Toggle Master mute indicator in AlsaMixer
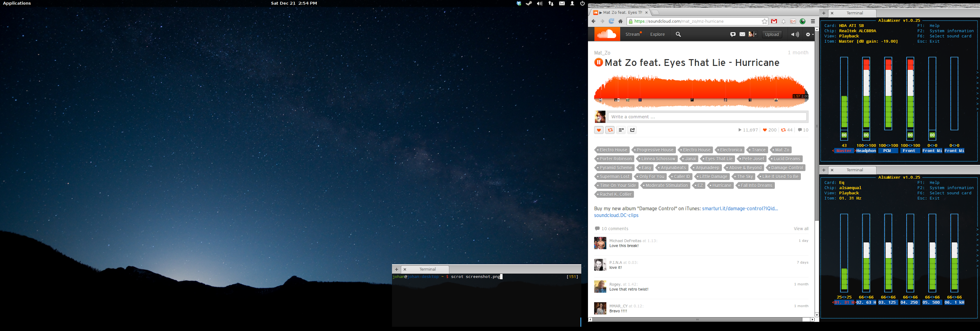The image size is (980, 331). coord(844,135)
